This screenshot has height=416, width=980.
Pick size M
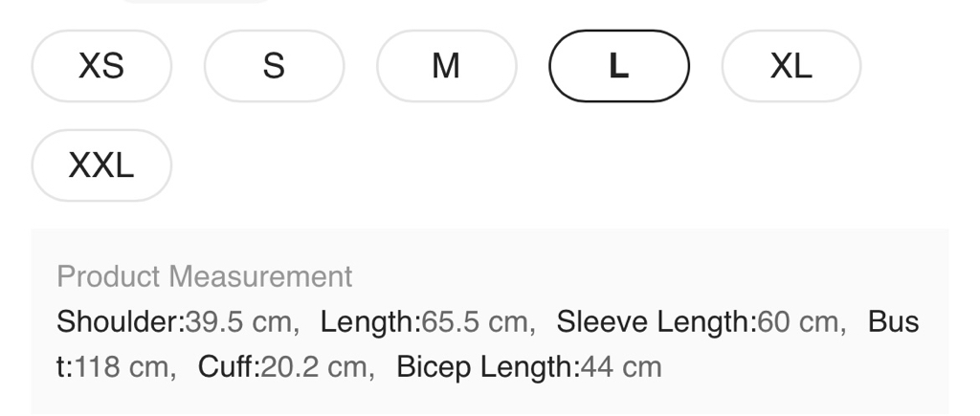pyautogui.click(x=446, y=66)
